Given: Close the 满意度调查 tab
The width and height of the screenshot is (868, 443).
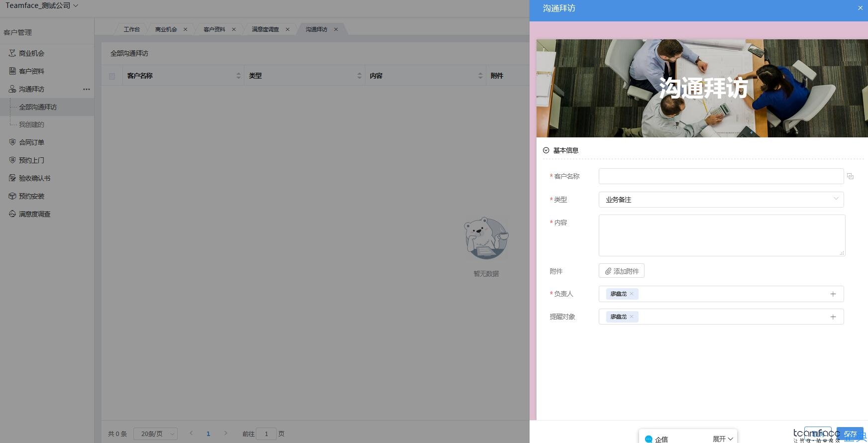Looking at the screenshot, I should [287, 29].
